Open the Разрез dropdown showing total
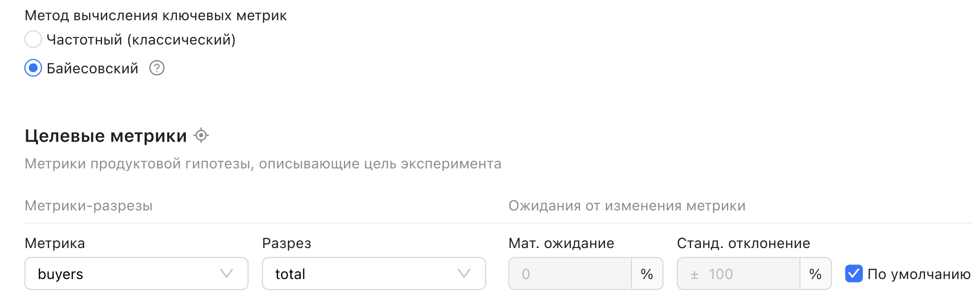This screenshot has height=298, width=980. [373, 274]
